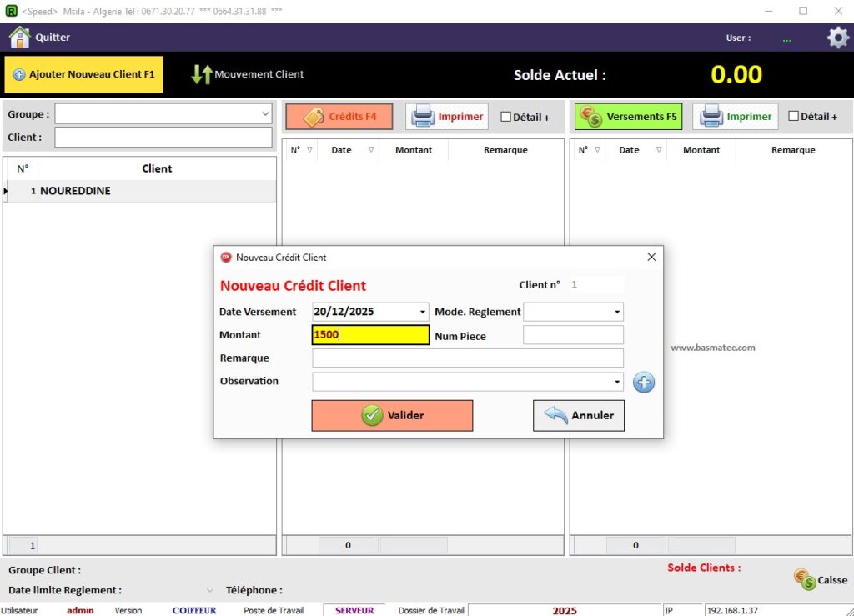Click Ajouter Nouveau Client F1
854x616 pixels.
click(x=83, y=74)
